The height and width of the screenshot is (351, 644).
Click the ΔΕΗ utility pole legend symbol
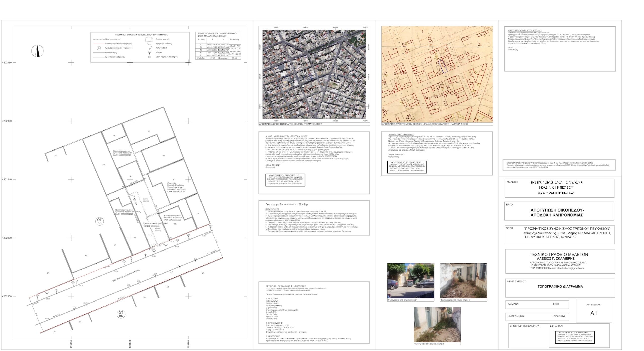[x=150, y=48]
